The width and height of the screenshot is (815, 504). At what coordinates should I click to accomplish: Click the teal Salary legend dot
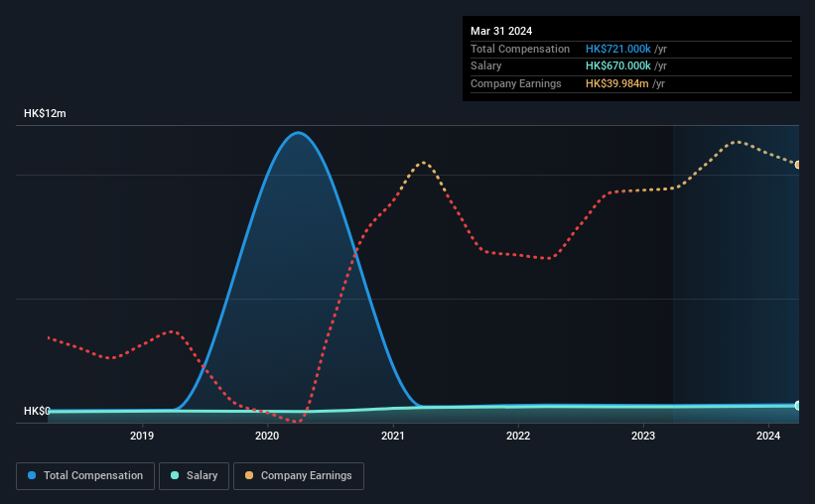click(175, 475)
